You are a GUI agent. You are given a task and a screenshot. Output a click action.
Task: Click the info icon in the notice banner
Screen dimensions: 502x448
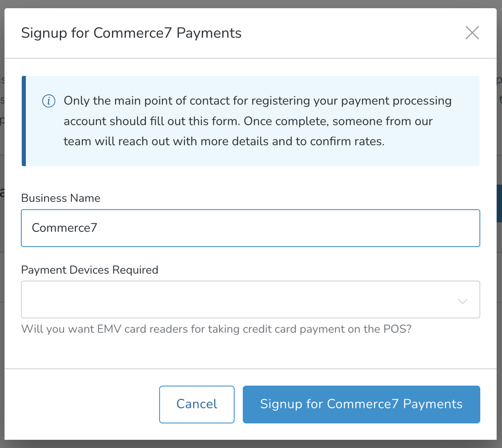coord(48,101)
